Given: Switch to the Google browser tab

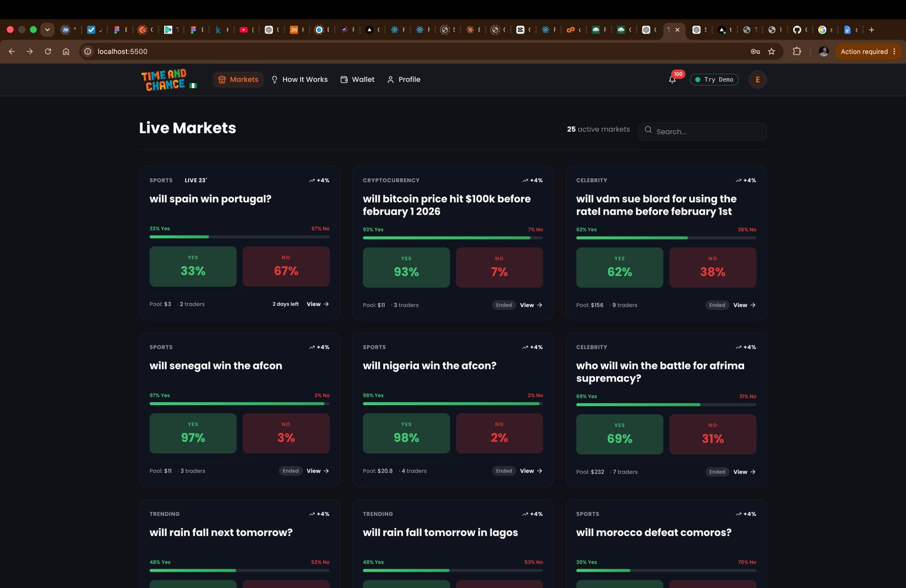Looking at the screenshot, I should (x=824, y=30).
